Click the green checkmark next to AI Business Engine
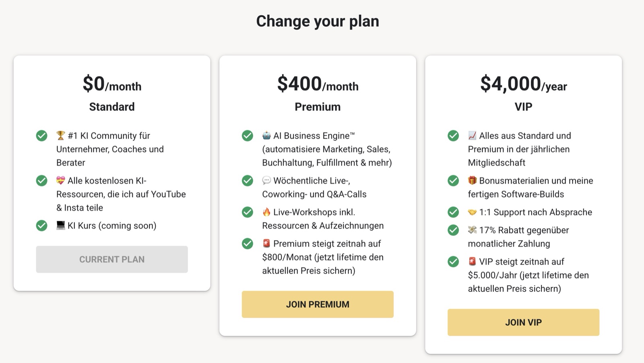This screenshot has width=644, height=363. click(x=248, y=136)
